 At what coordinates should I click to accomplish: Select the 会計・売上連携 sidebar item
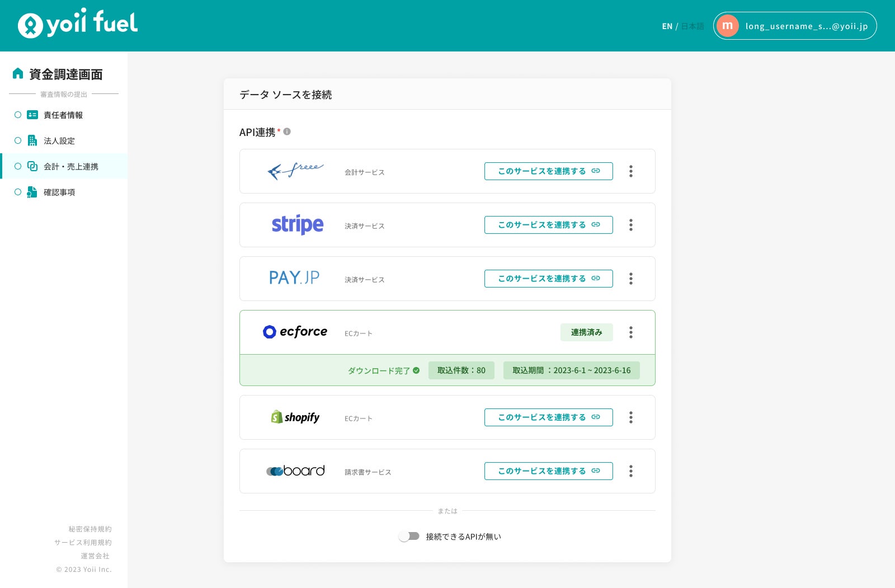(x=64, y=166)
